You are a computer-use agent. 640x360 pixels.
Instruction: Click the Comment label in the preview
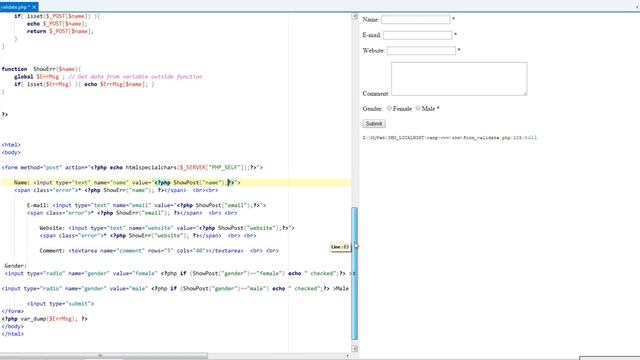click(x=376, y=93)
